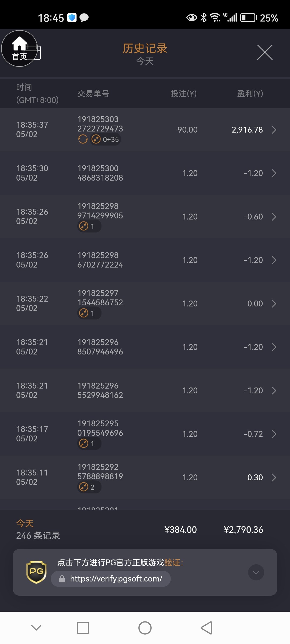Expand the 0.00 profit record at 18:35:22
The width and height of the screenshot is (290, 644).
(x=274, y=304)
